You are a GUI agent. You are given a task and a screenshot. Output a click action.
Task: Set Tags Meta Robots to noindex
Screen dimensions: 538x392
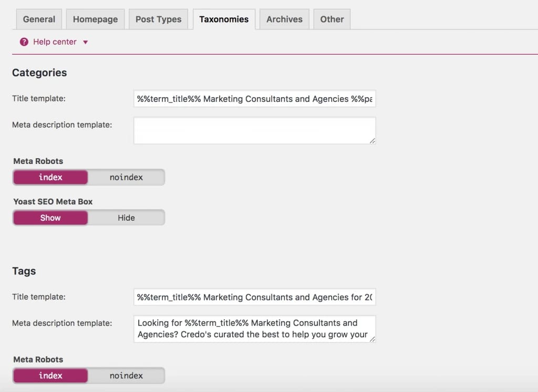click(126, 376)
